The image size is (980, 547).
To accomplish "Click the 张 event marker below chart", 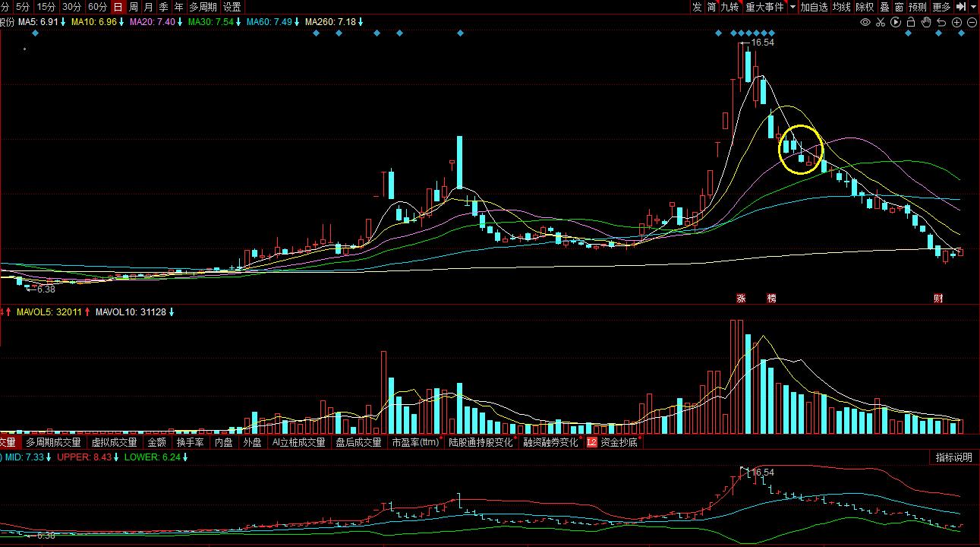I will (x=741, y=299).
